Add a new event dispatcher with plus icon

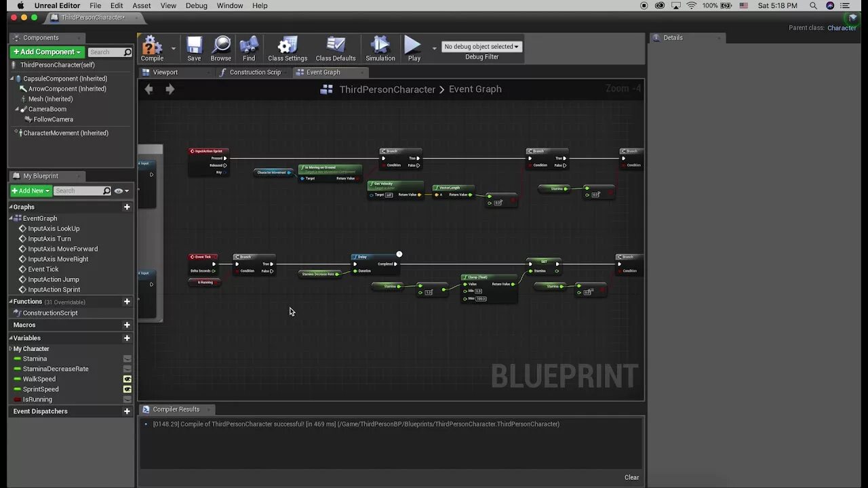point(127,411)
